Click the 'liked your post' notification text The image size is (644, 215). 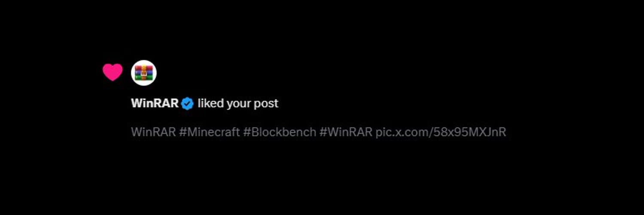(238, 104)
